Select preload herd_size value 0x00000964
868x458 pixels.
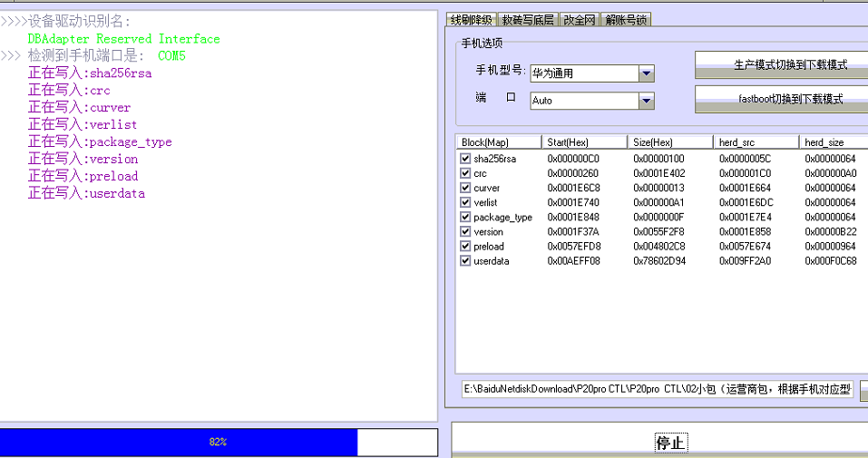830,246
